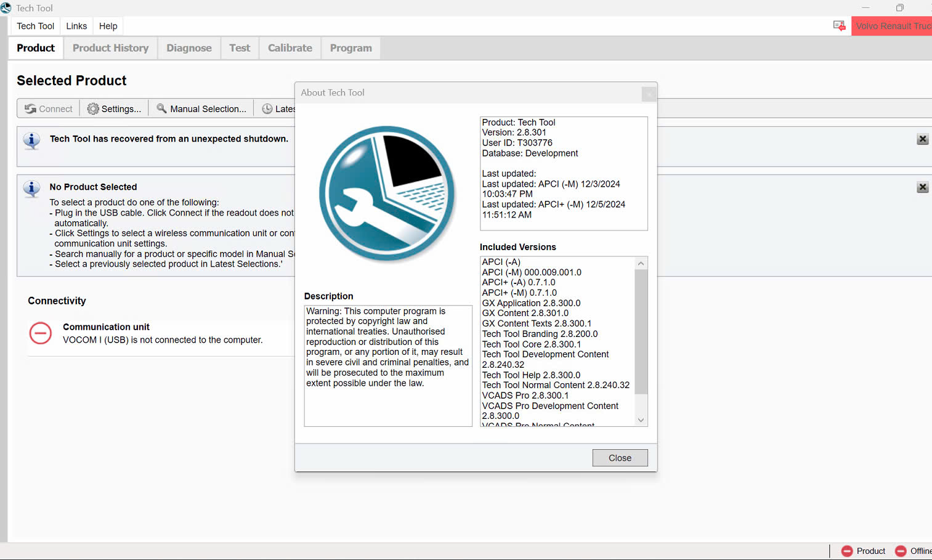Click the User ID: T303776 line

[x=517, y=143]
